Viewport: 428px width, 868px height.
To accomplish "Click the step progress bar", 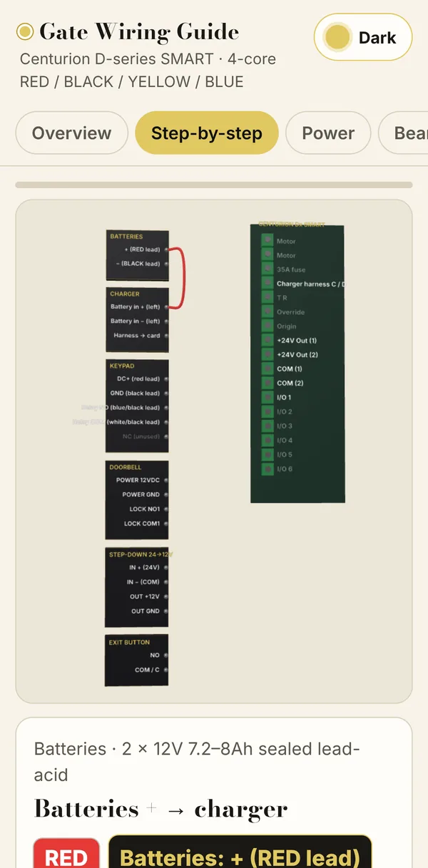I will point(214,185).
